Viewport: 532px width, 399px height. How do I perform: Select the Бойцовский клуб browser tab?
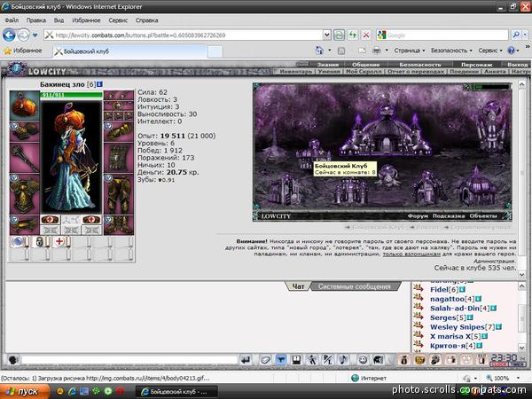tap(129, 51)
